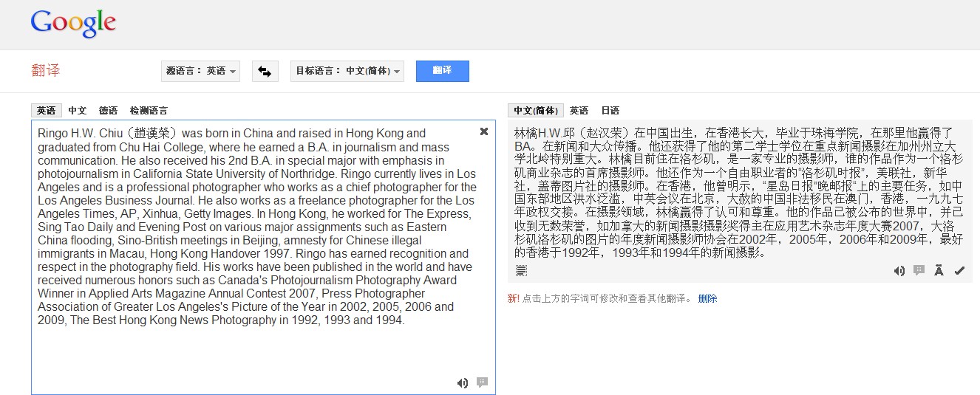Listen to the Chinese translation
Screen dimensions: 980x395
[899, 271]
